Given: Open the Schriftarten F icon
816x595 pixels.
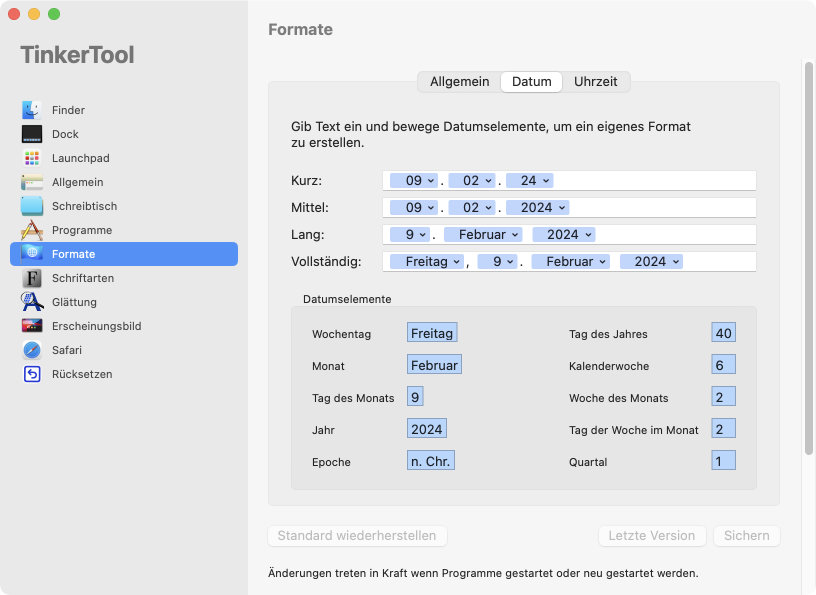Looking at the screenshot, I should point(32,278).
